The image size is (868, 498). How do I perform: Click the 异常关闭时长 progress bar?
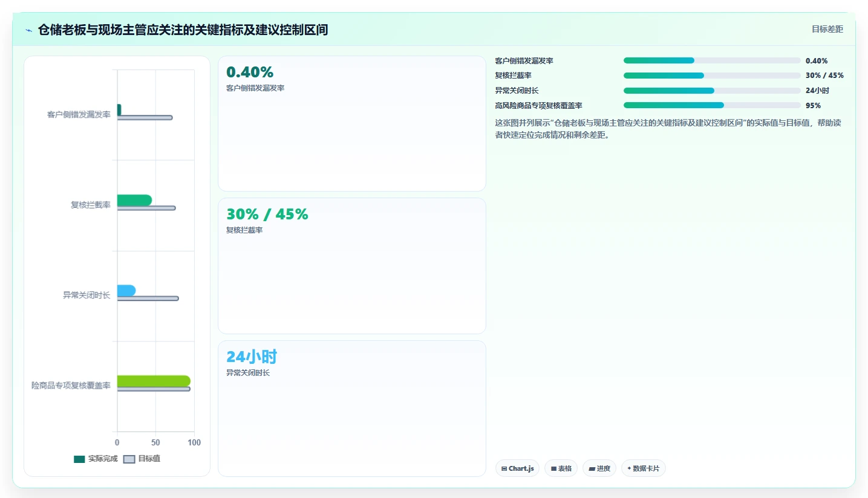[712, 91]
